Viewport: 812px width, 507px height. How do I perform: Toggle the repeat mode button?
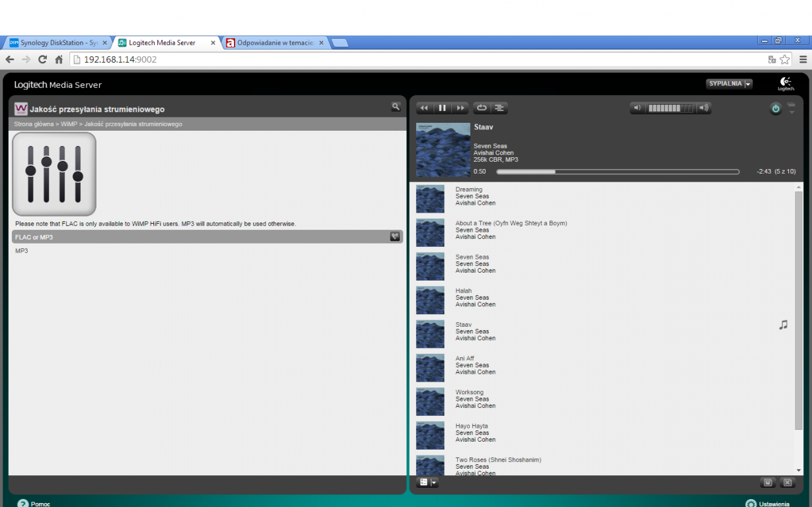point(481,108)
